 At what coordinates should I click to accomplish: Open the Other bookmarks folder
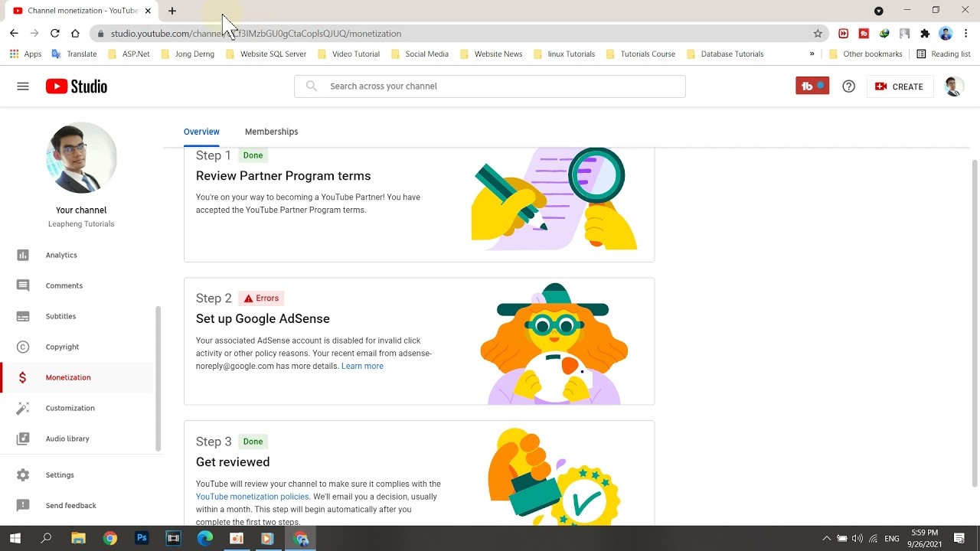point(865,54)
